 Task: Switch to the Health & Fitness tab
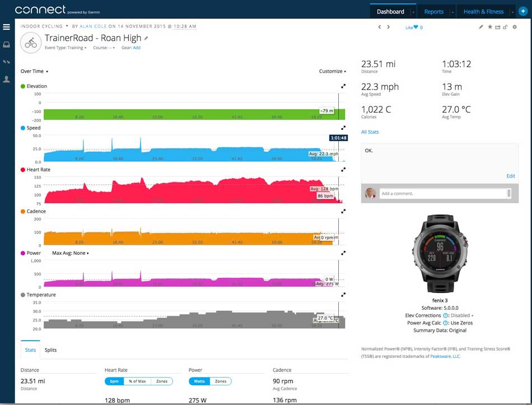(483, 12)
